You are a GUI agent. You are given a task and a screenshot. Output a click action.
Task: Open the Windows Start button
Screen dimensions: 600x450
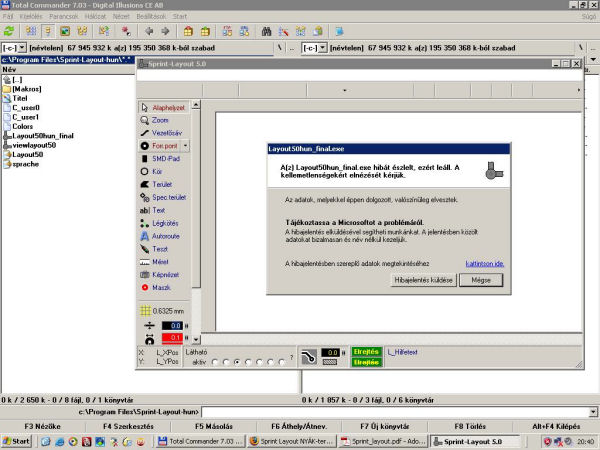[16, 441]
